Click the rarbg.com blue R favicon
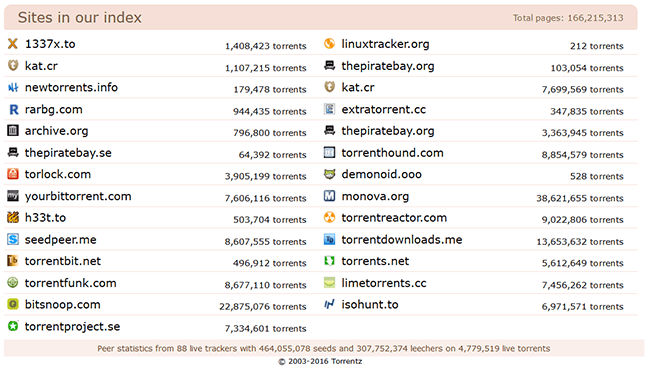This screenshot has height=366, width=650. point(13,109)
